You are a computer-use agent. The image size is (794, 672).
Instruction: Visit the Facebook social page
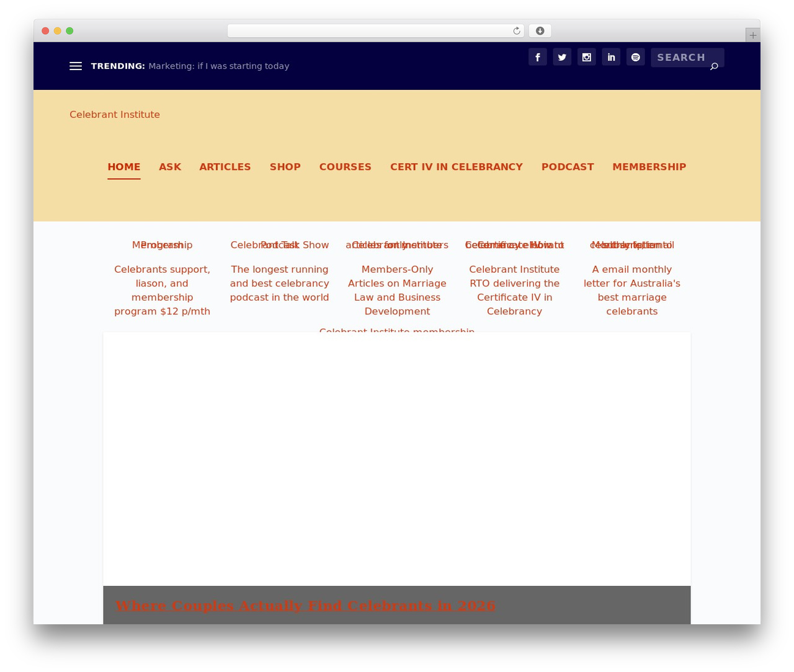(x=538, y=57)
